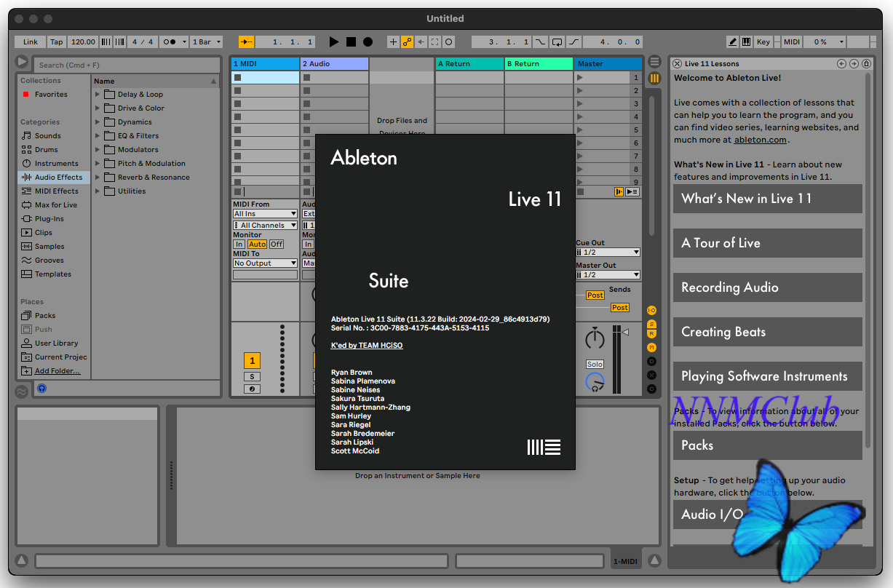This screenshot has height=588, width=893.
Task: Click the Master volume fader triangle
Action: click(624, 332)
